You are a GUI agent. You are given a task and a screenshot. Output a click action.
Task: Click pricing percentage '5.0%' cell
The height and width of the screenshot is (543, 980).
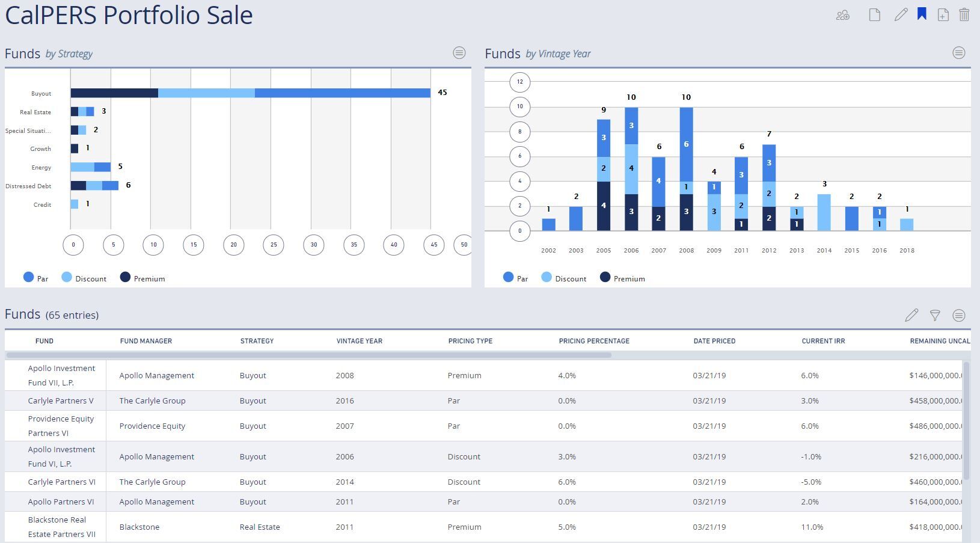click(x=567, y=527)
